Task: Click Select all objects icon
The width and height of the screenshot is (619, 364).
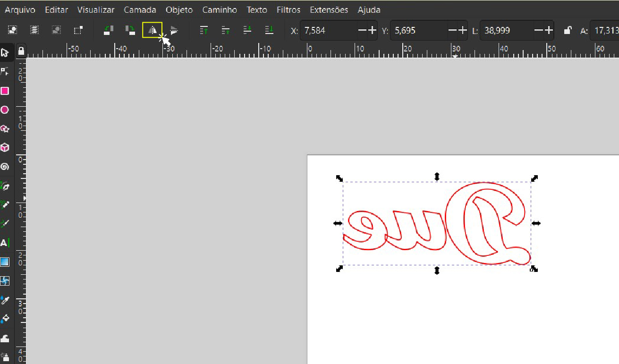Action: tap(13, 30)
